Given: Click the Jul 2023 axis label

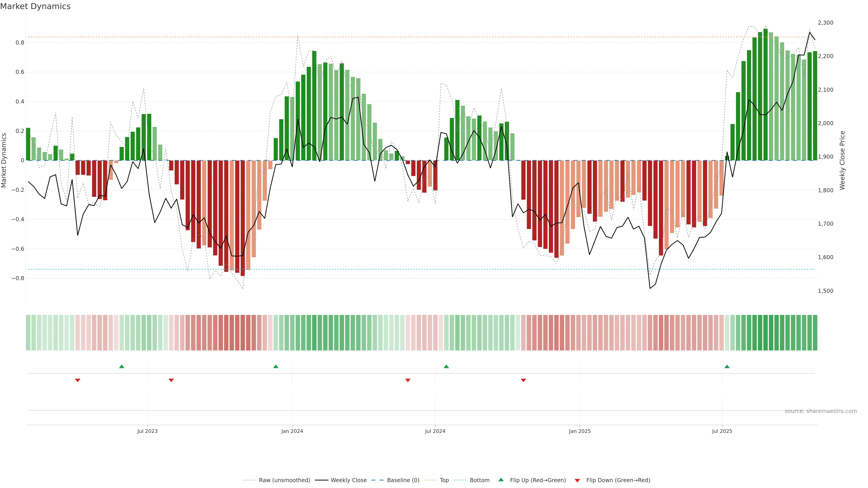Looking at the screenshot, I should [x=147, y=431].
